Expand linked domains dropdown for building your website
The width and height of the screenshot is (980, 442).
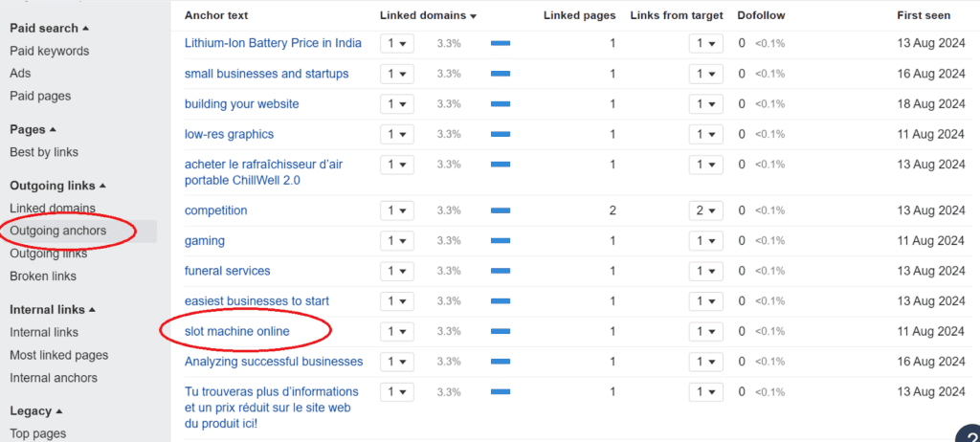[x=397, y=103]
